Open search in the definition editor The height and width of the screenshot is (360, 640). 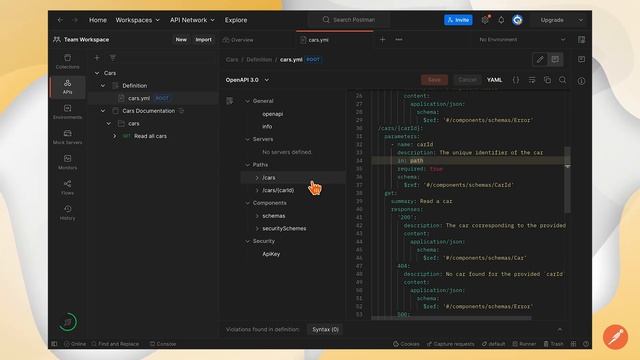point(562,80)
